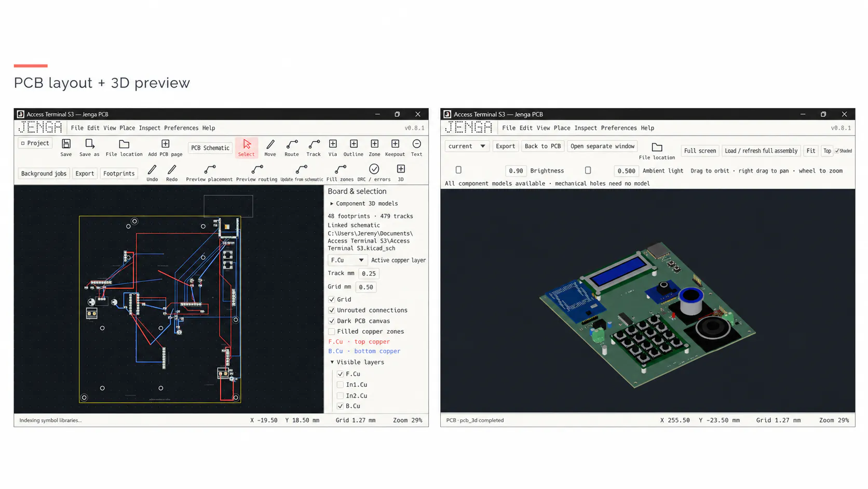Open the 'current' dropdown in 3D window
This screenshot has width=868, height=489.
[467, 147]
